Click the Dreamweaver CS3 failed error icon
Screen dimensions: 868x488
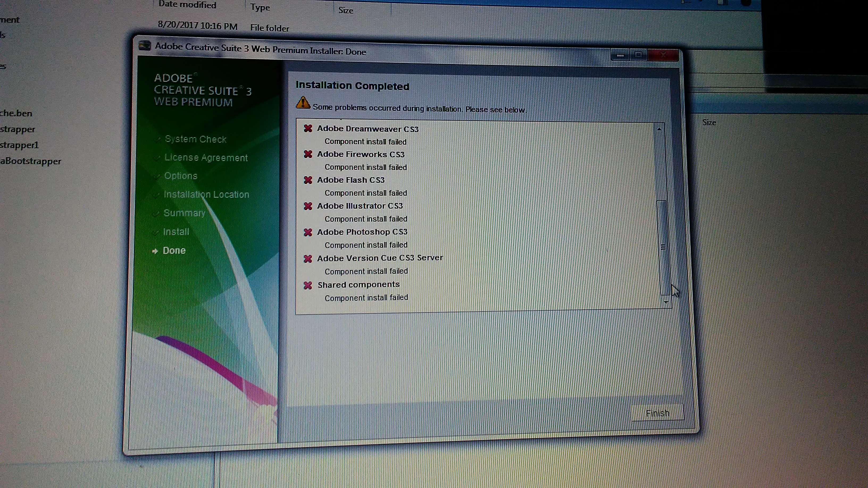click(308, 128)
